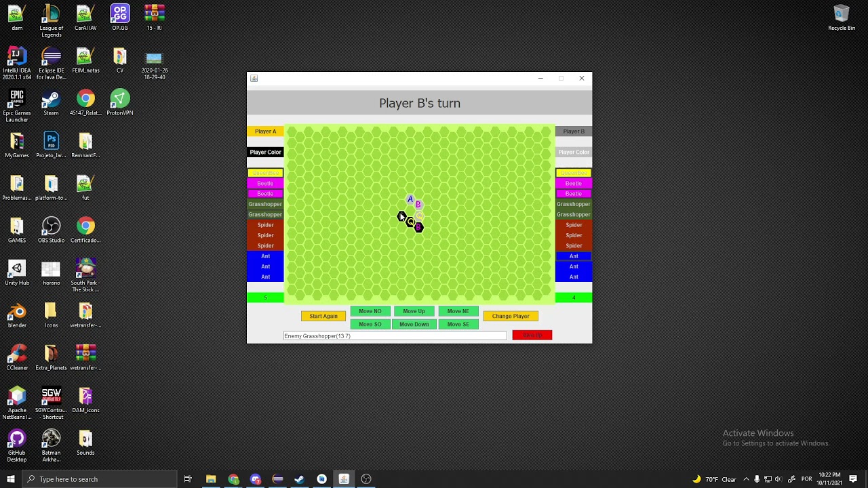Open the League of Legends desktop icon

(x=51, y=21)
